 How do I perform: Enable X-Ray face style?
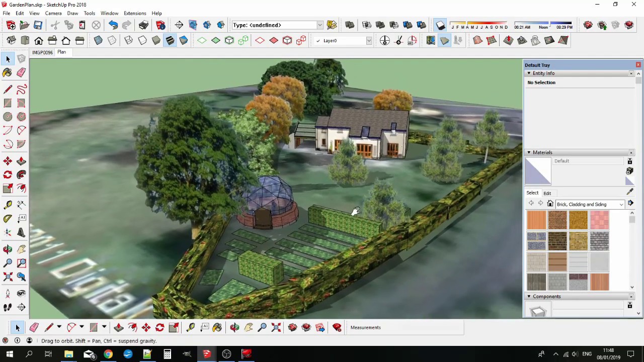pos(98,41)
